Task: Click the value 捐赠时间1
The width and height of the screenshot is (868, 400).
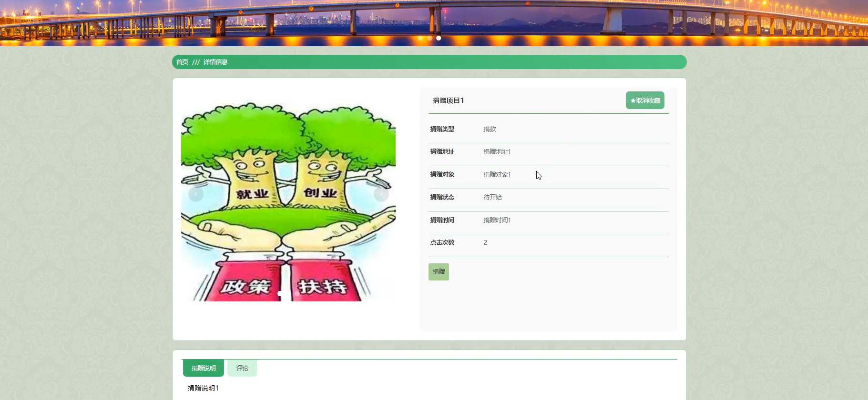Action: [497, 220]
